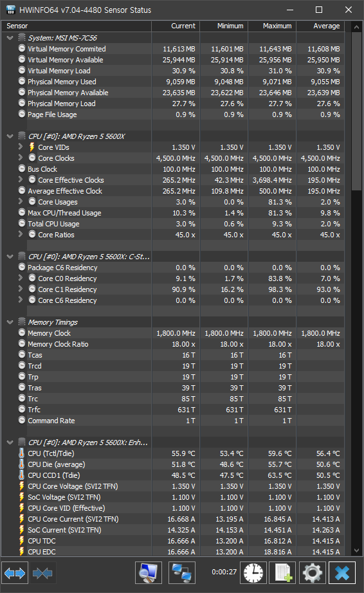Expand the Core Ratios row
364x593 pixels.
click(x=21, y=234)
